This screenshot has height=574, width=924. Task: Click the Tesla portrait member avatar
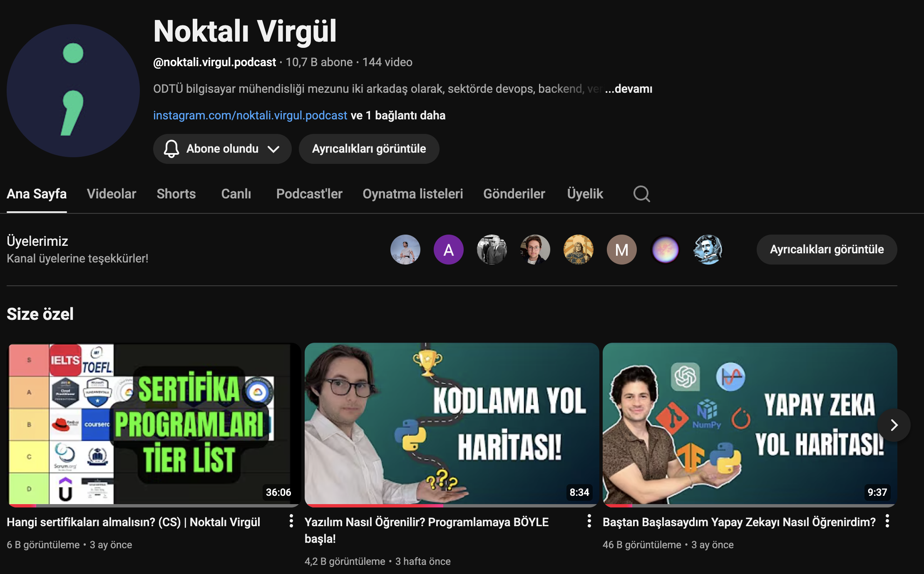pyautogui.click(x=708, y=250)
